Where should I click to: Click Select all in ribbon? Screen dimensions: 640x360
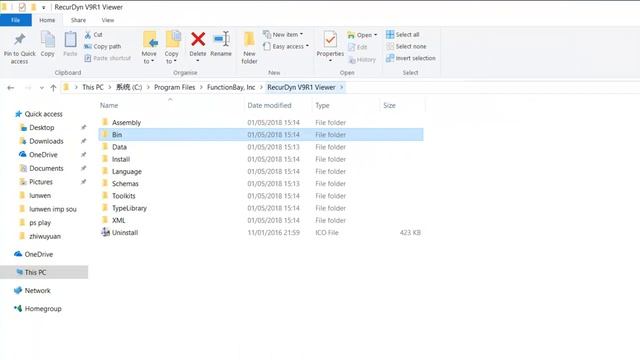tap(402, 35)
